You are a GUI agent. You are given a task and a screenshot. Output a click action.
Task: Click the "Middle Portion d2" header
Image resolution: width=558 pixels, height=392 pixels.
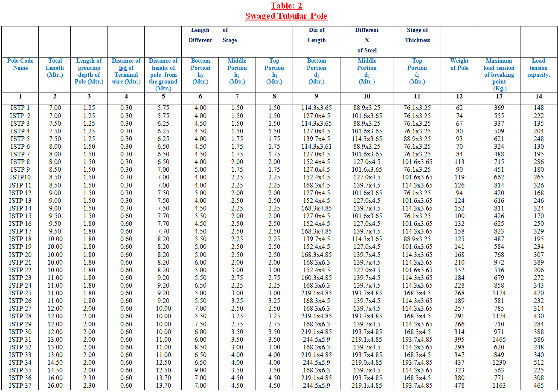(x=367, y=71)
